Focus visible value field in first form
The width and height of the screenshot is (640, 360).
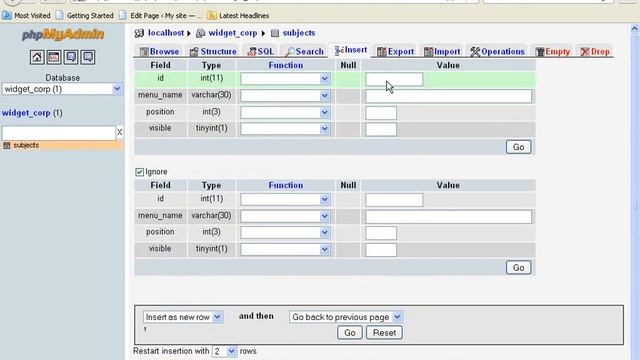[381, 129]
